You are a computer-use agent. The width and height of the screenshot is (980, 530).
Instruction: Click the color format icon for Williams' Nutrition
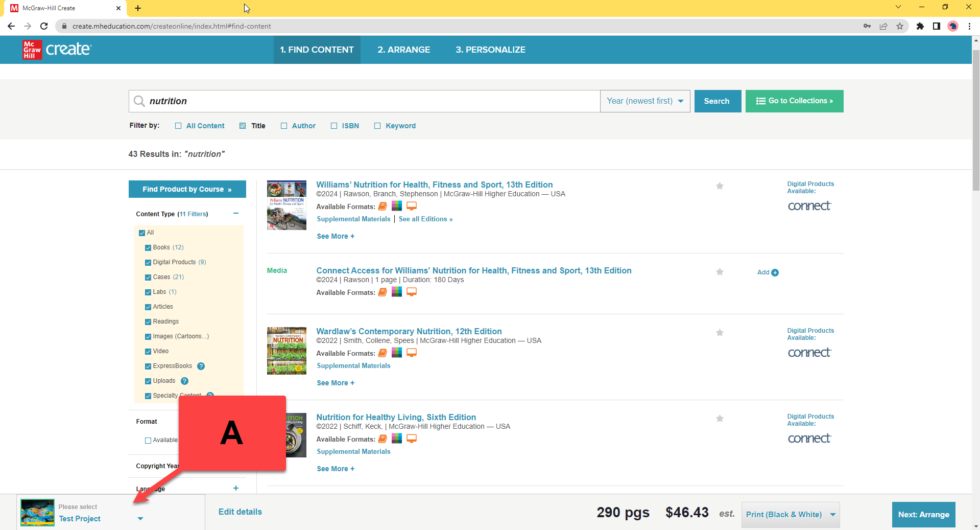397,206
